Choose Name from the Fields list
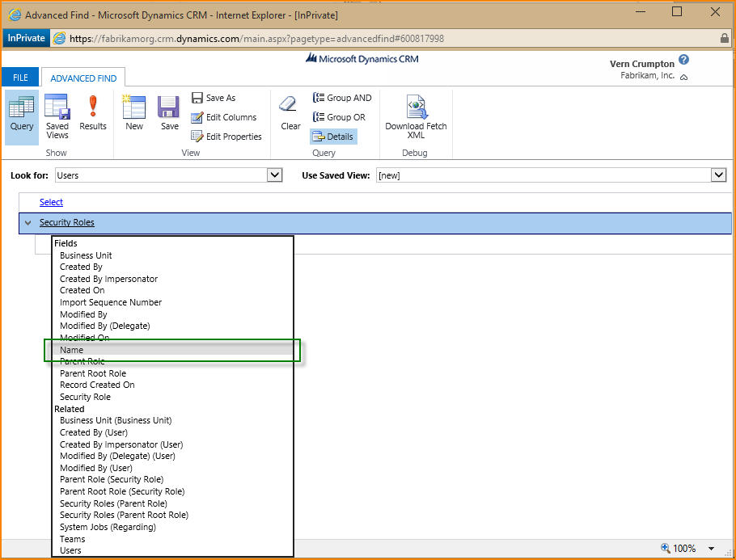Viewport: 736px width, 560px height. (72, 350)
